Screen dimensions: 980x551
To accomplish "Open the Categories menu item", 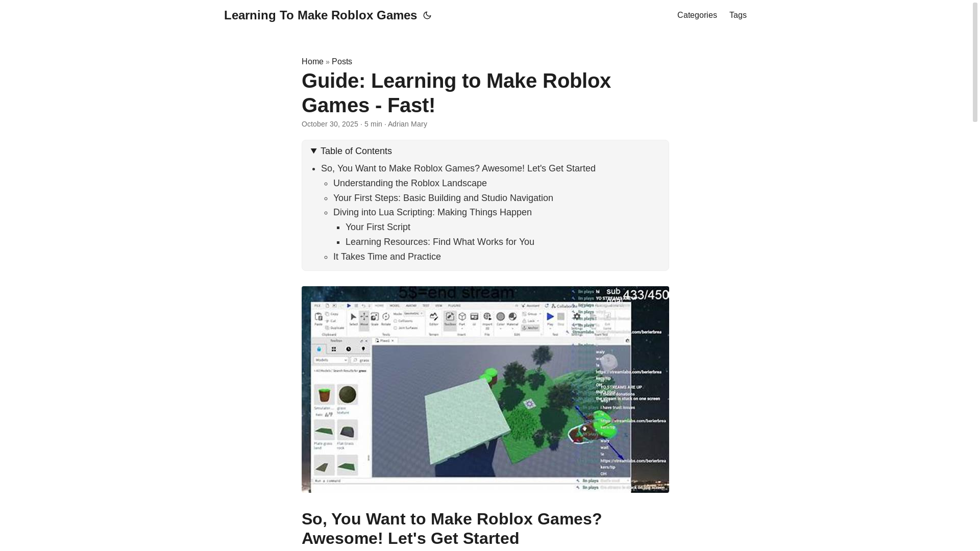I will (697, 15).
